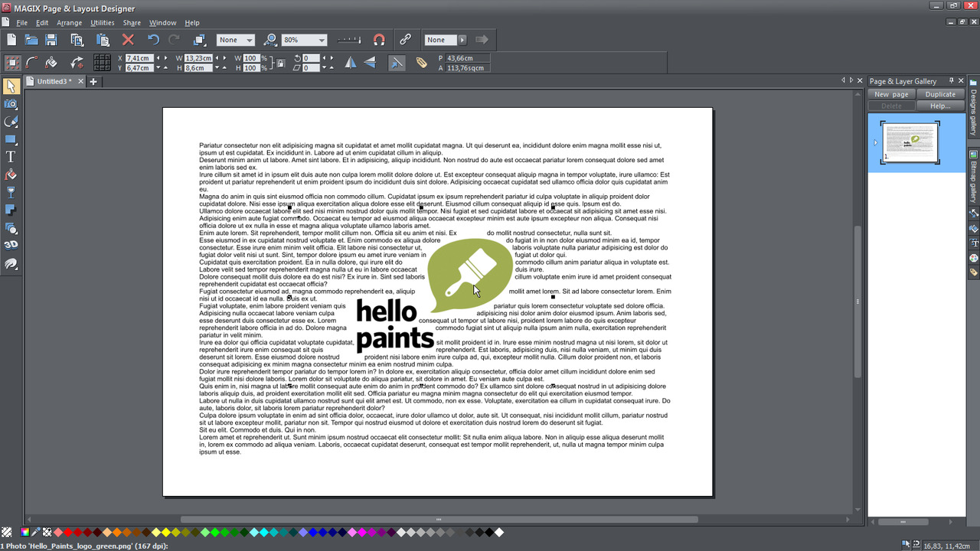Click the chain Link icon

point(405,40)
